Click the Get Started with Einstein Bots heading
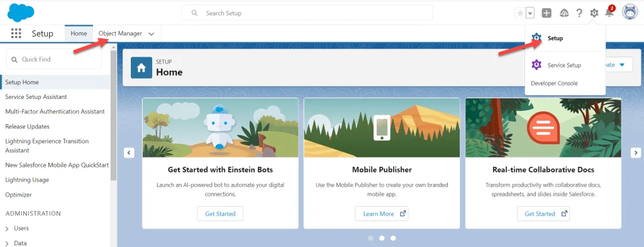 coord(220,169)
